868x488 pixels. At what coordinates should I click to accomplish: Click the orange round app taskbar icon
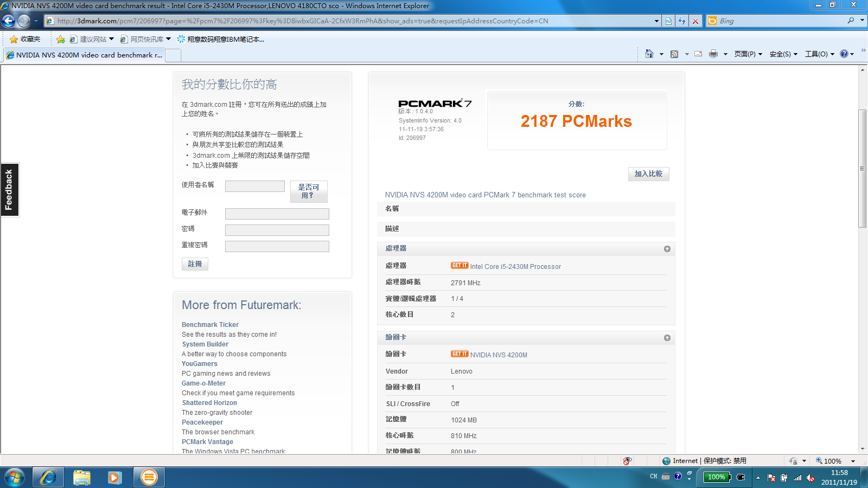[149, 477]
